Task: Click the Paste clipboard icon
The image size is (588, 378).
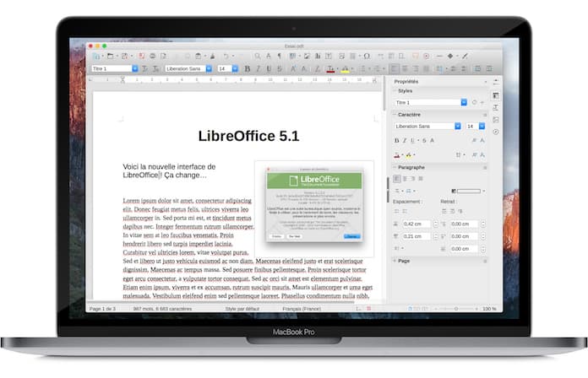Action: click(x=199, y=57)
